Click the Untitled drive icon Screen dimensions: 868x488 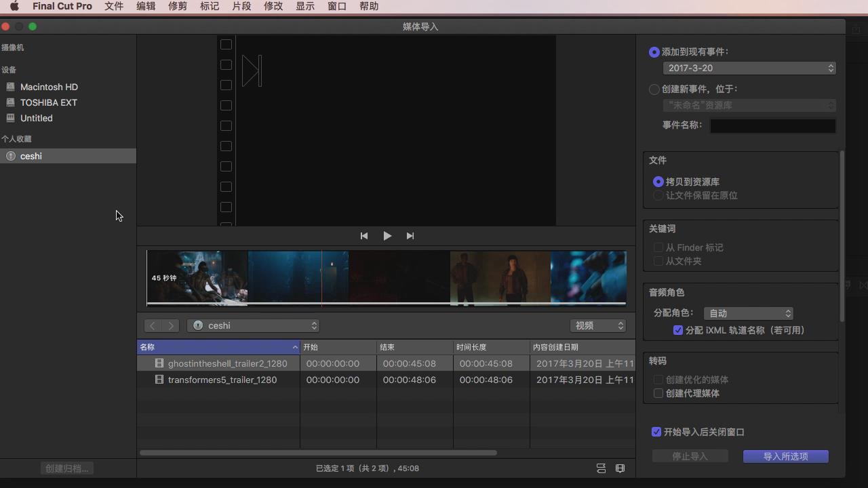pos(10,118)
